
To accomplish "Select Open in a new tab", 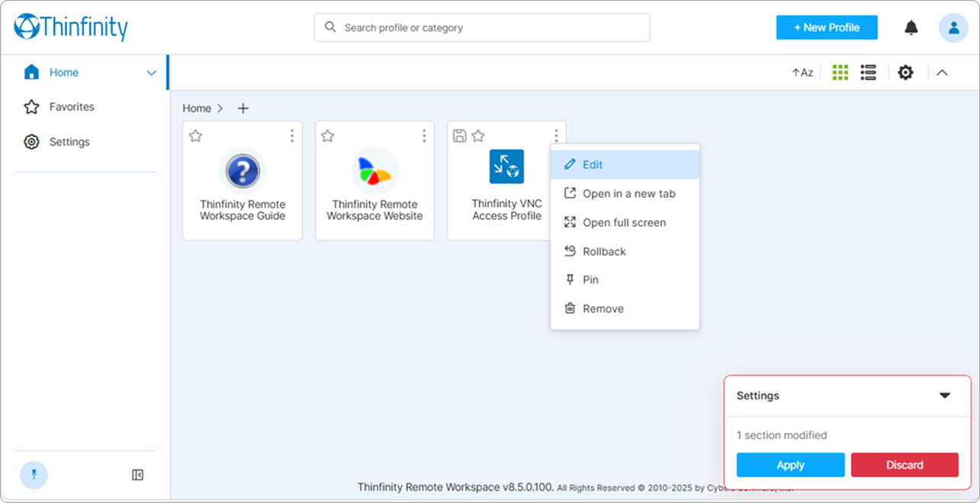I will click(x=625, y=194).
